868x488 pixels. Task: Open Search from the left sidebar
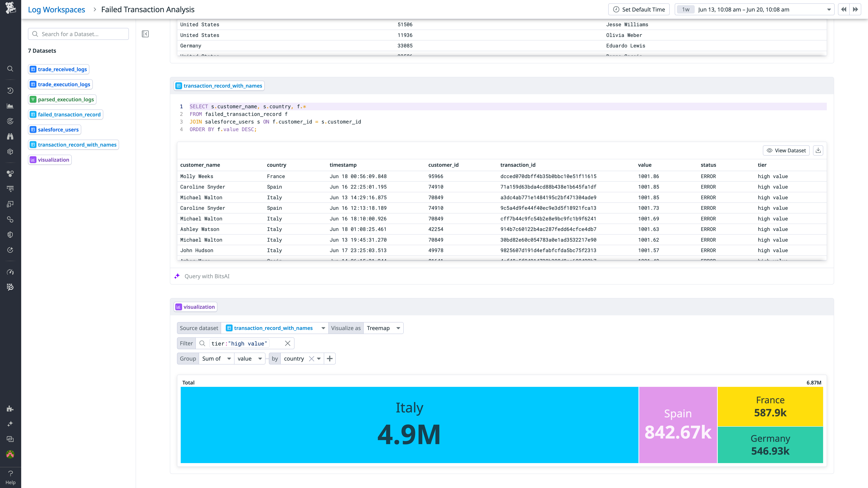(10, 69)
